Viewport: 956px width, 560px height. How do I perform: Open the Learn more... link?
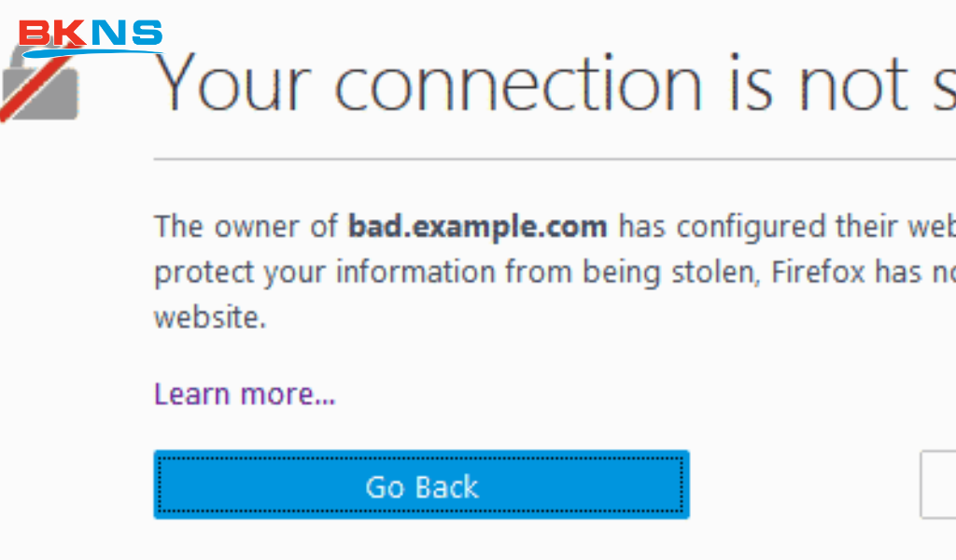pos(245,394)
